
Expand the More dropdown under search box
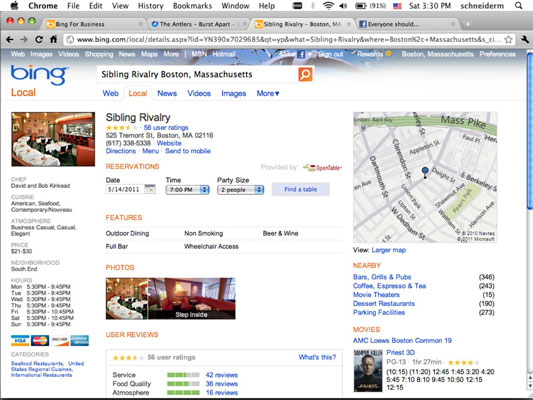click(268, 93)
